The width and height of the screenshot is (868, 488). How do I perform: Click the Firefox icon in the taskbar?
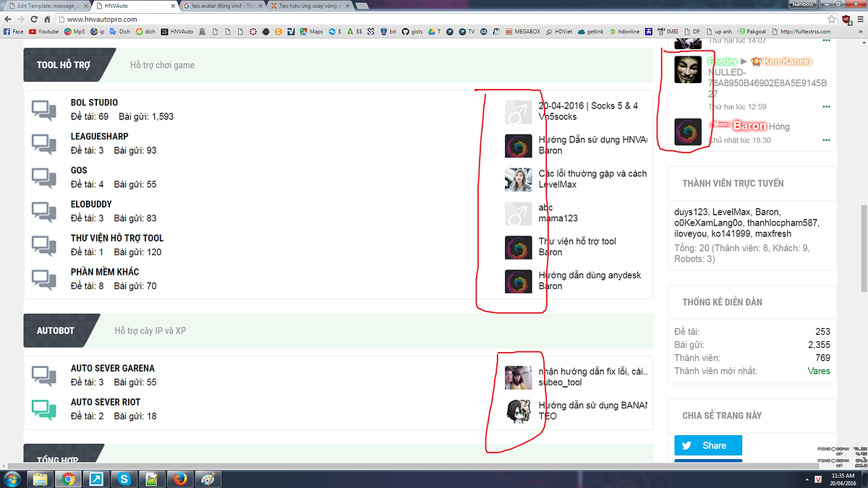[178, 479]
